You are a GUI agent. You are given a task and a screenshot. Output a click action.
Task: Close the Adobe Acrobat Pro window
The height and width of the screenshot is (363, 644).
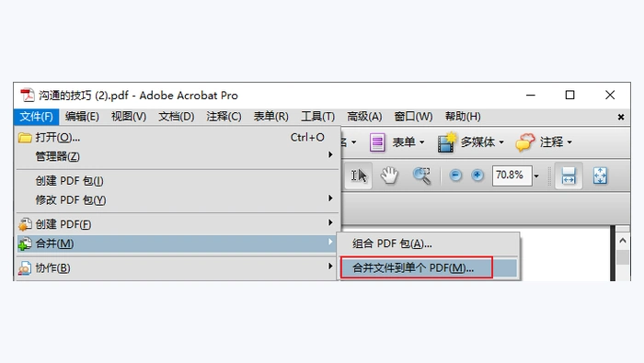pos(610,96)
